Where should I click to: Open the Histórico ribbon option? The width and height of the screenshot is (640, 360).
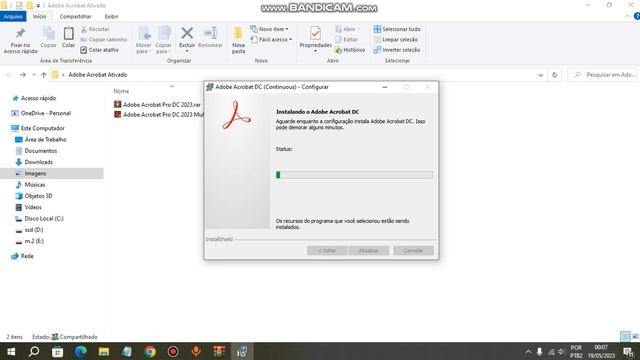[350, 50]
